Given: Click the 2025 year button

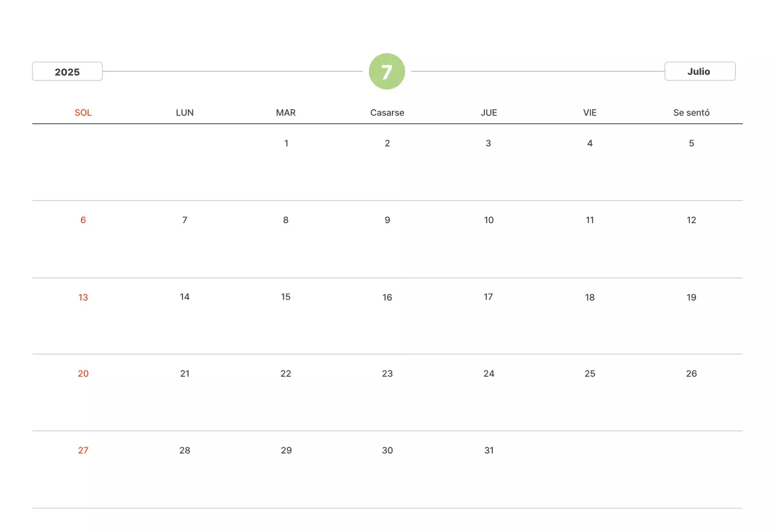Looking at the screenshot, I should (x=67, y=71).
